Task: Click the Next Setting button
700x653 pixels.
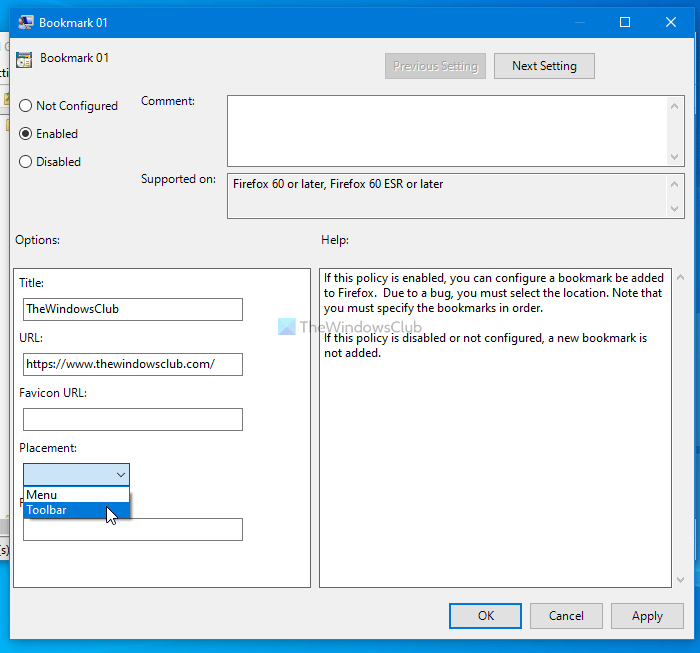Action: 544,66
